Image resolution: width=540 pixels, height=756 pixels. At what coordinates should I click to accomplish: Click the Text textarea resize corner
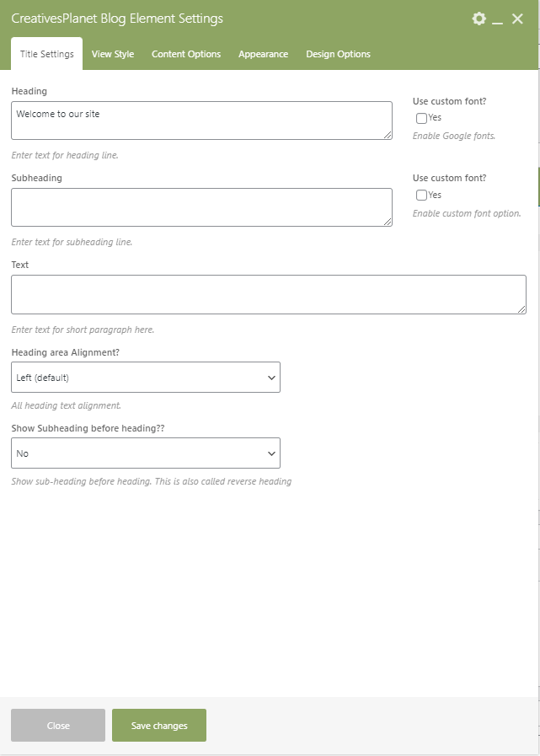click(x=521, y=309)
